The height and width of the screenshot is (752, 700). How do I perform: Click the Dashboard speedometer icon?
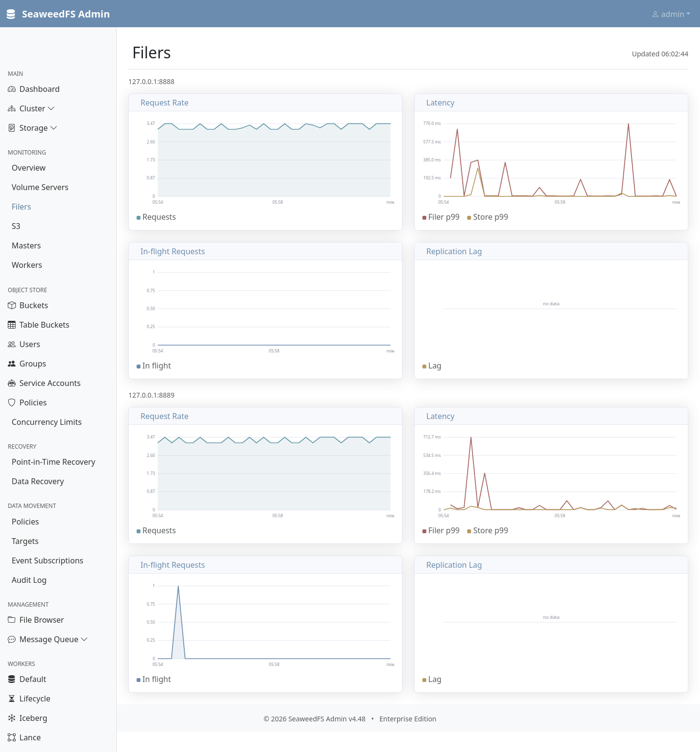click(12, 89)
